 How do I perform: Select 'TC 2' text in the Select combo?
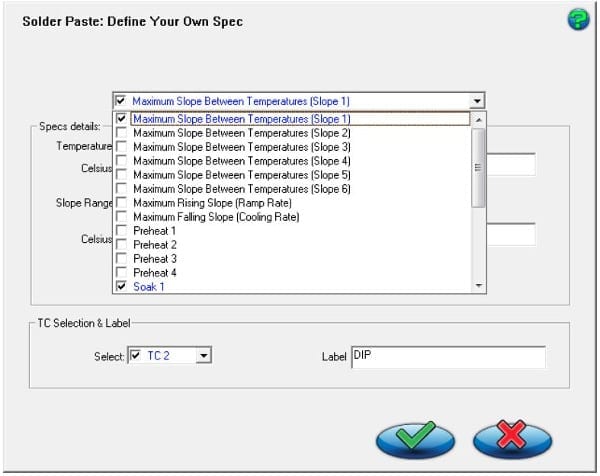point(158,356)
